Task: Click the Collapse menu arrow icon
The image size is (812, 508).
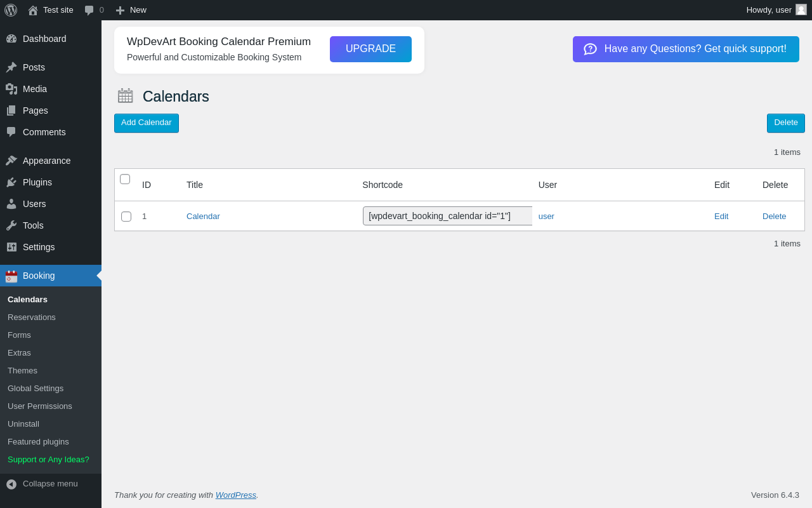Action: 11,484
